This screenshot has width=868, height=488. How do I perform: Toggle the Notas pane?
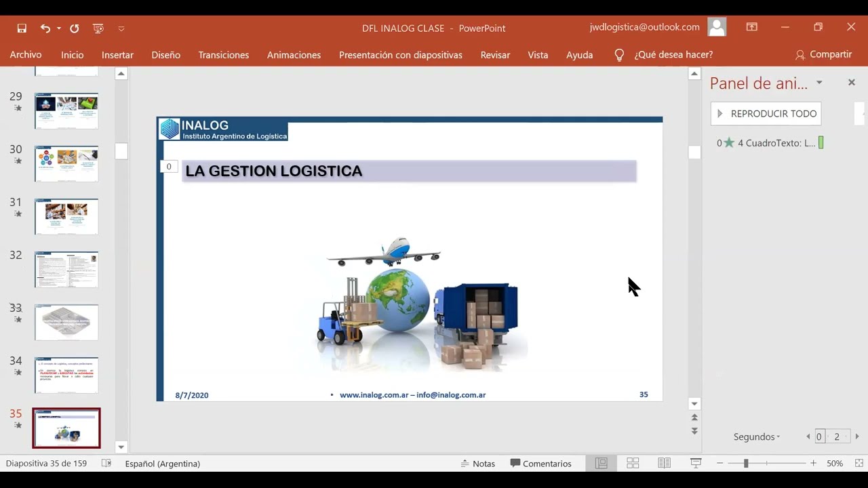click(477, 464)
